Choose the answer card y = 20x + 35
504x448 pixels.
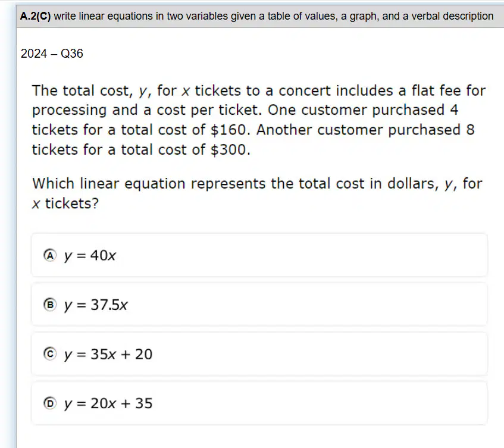coord(259,403)
